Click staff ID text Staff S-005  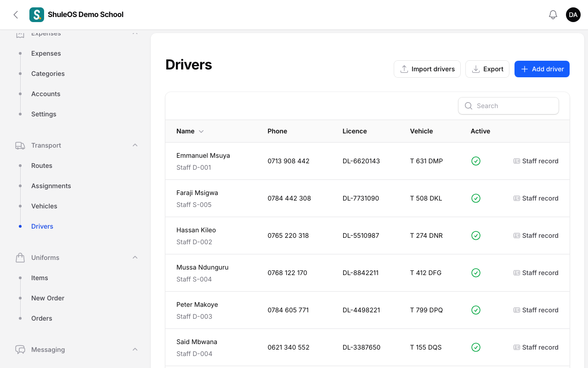[x=194, y=205]
